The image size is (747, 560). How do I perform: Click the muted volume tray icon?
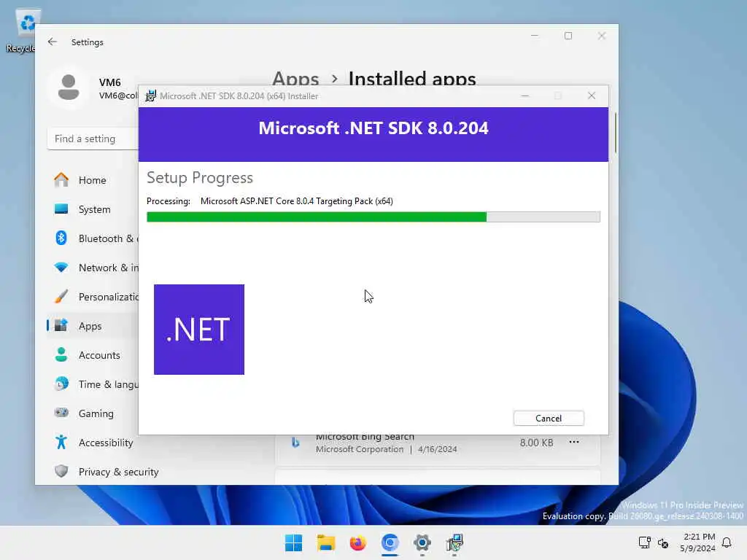point(662,542)
